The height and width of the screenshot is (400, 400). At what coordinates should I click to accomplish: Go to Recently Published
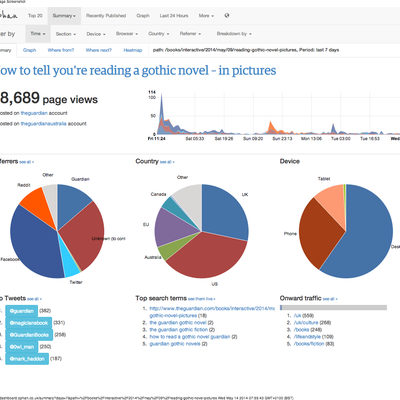tap(106, 16)
